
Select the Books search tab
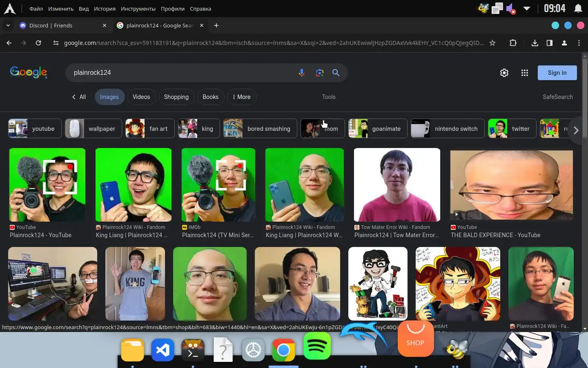coord(210,97)
